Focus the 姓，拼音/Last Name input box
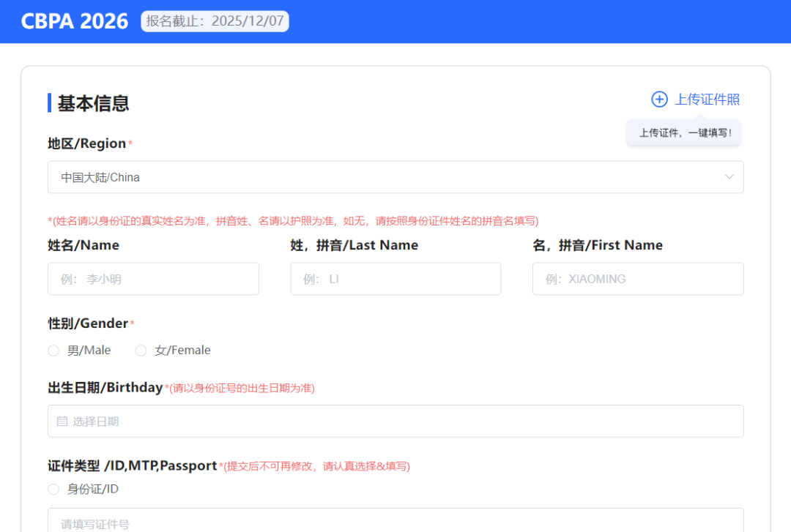791x532 pixels. point(395,279)
